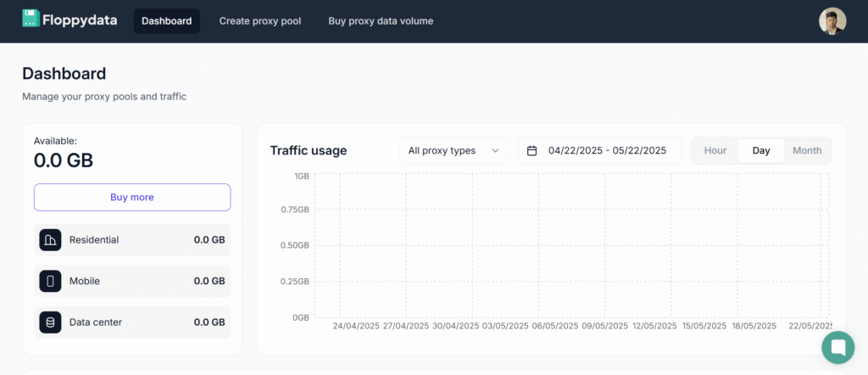The image size is (868, 375).
Task: Click the 12/05/2025 date label
Action: click(654, 326)
